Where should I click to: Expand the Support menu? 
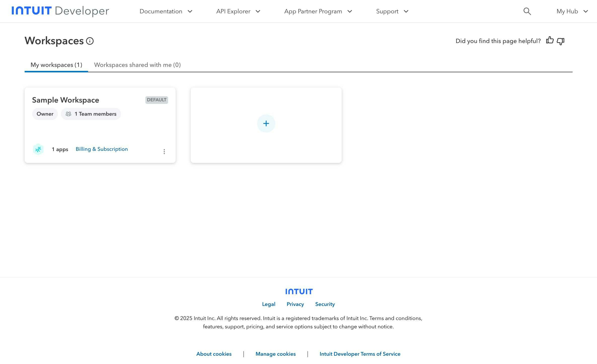[392, 11]
